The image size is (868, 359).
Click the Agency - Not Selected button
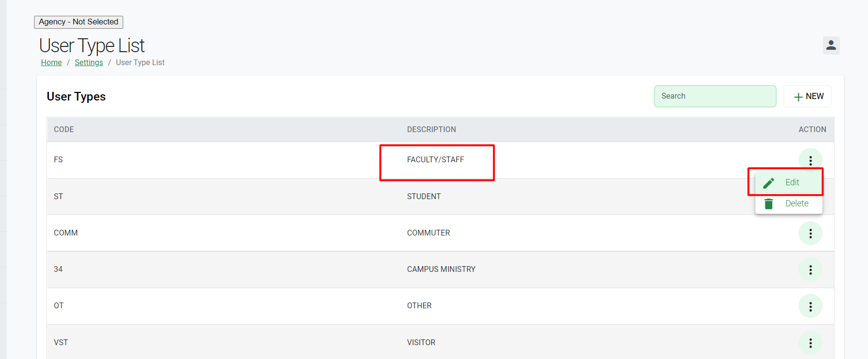[x=78, y=22]
